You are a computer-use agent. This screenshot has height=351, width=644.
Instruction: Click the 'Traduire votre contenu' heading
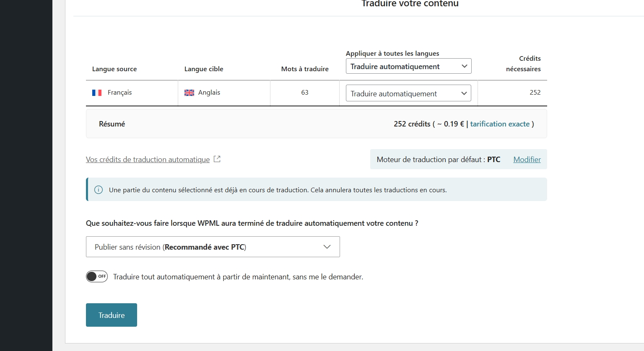click(x=410, y=4)
